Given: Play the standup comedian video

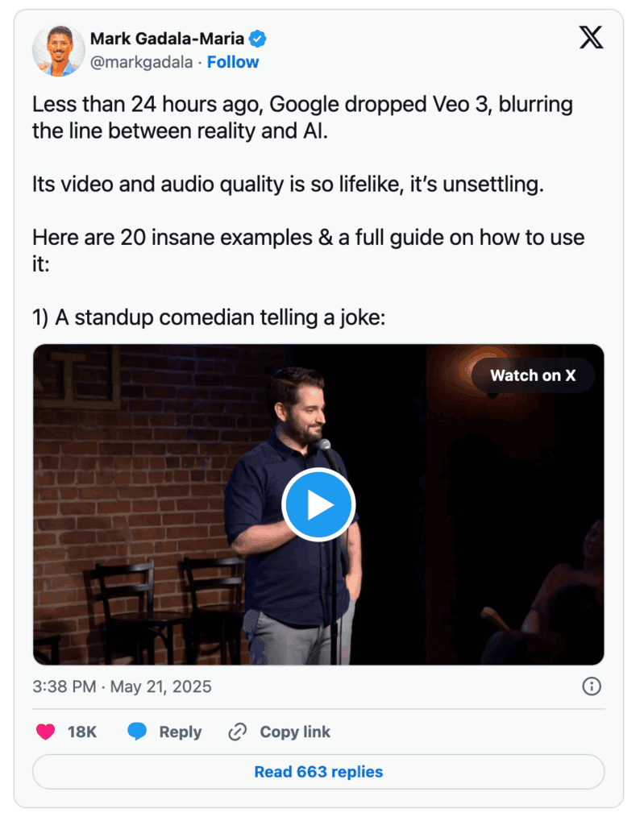Looking at the screenshot, I should pyautogui.click(x=319, y=504).
